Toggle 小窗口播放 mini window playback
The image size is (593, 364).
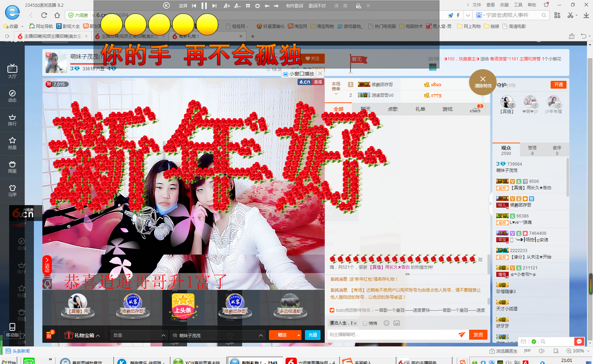coord(299,74)
